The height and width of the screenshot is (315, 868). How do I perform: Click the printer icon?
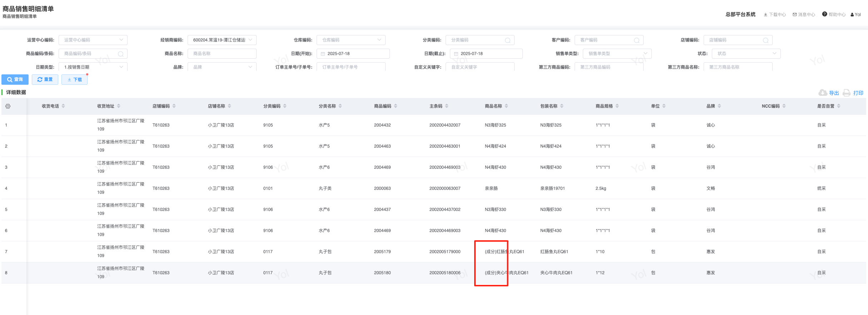tap(847, 93)
